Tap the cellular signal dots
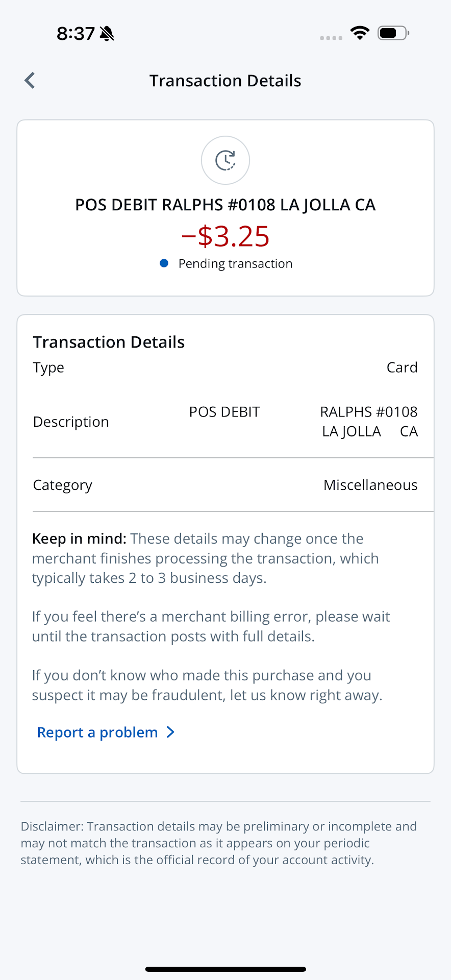The width and height of the screenshot is (451, 980). (x=331, y=38)
